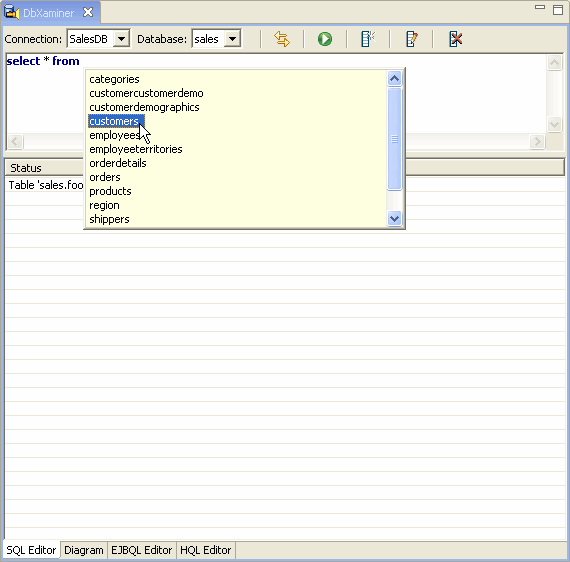
Task: Click the swap arrows toolbar icon
Action: 282,39
